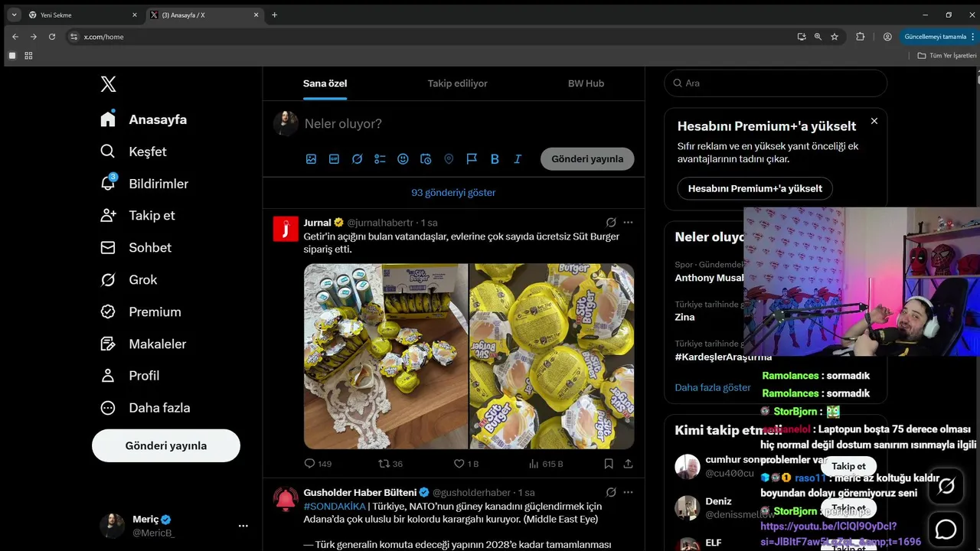980x551 pixels.
Task: Click the Grok icon on Jurnal post
Action: tap(611, 223)
